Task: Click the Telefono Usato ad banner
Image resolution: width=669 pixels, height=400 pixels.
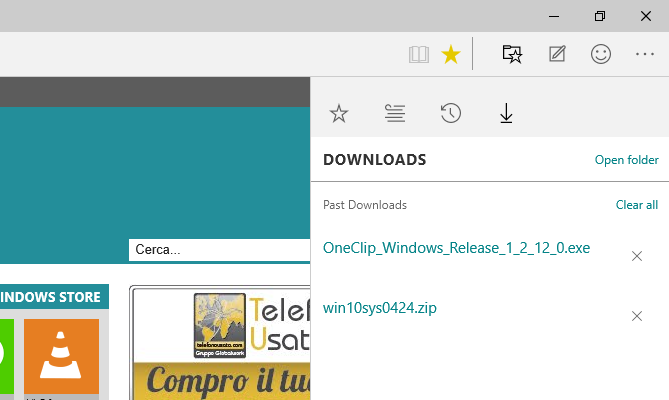Action: [220, 343]
